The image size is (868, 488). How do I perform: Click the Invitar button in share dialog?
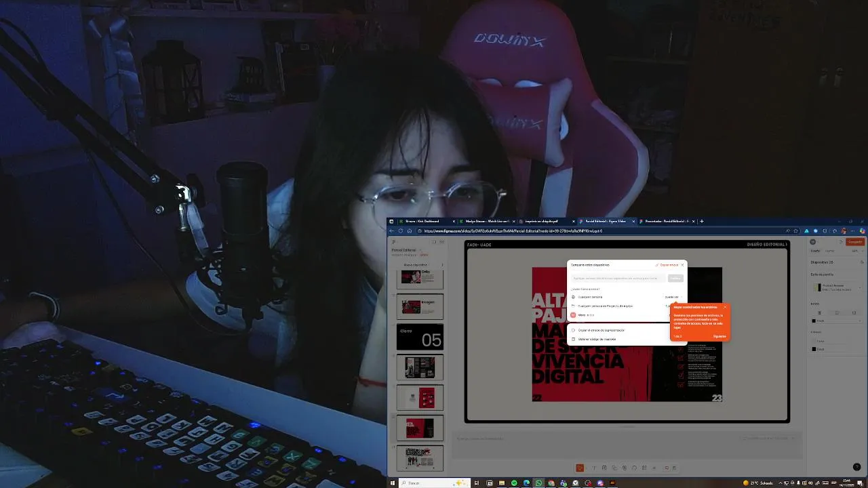(x=675, y=278)
